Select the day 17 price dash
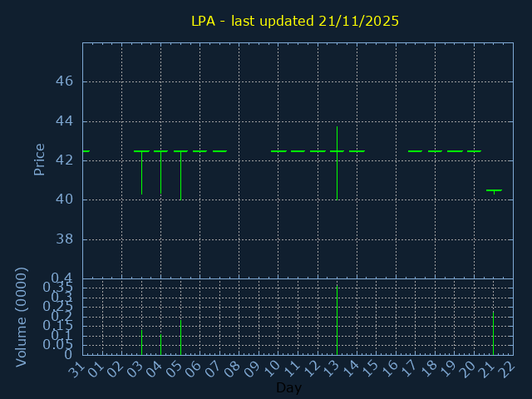 (415, 151)
